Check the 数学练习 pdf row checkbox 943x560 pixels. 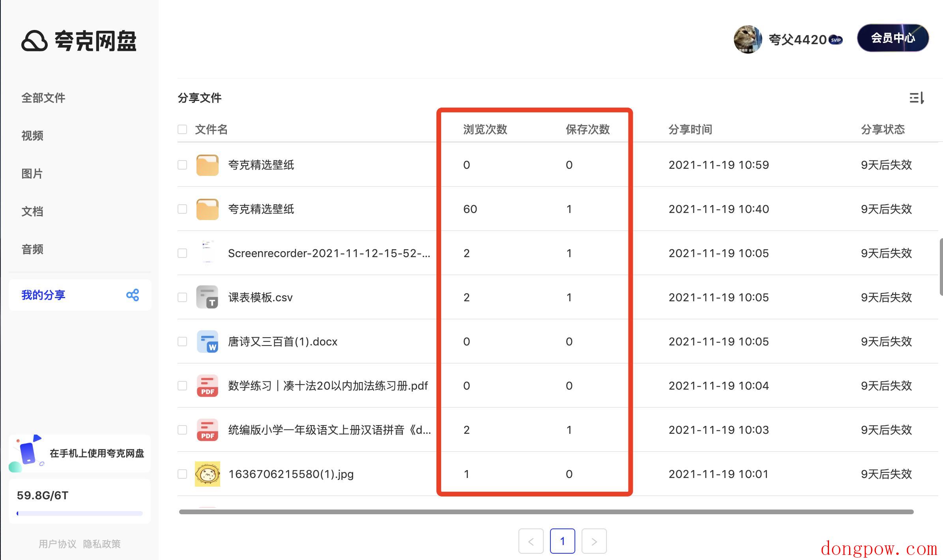(x=182, y=386)
